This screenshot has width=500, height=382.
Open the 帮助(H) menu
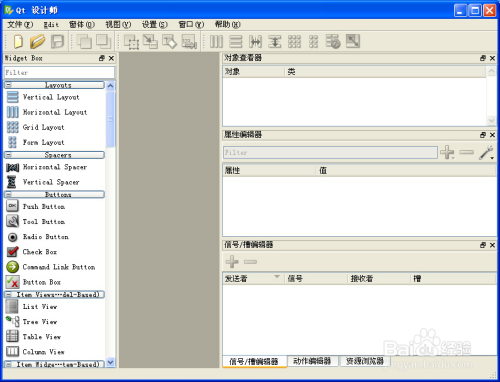(227, 24)
